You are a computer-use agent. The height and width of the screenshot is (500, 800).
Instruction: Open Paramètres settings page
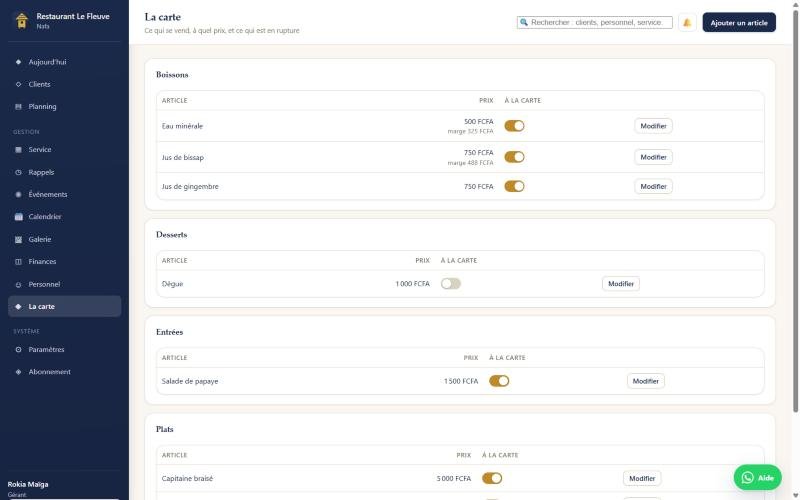[x=64, y=349]
